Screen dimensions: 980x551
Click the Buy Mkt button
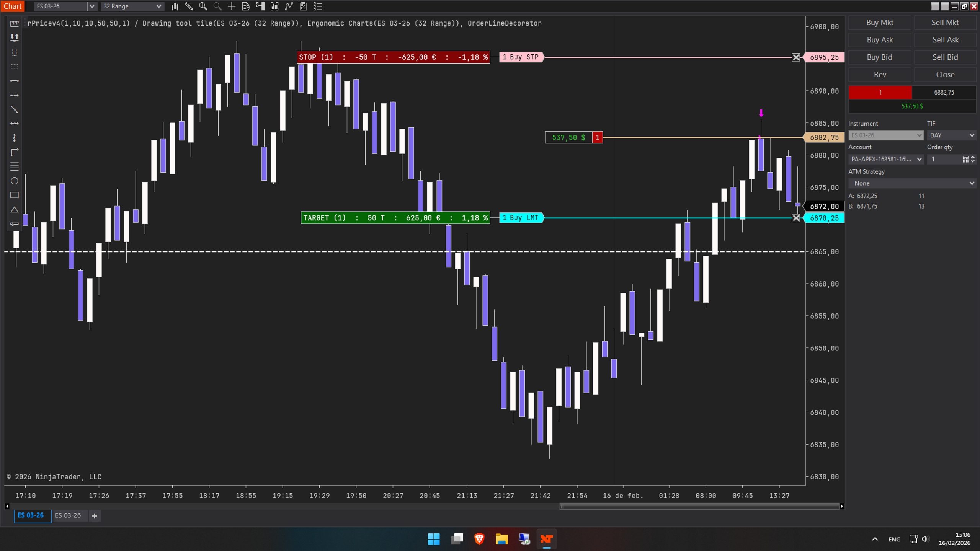coord(880,23)
